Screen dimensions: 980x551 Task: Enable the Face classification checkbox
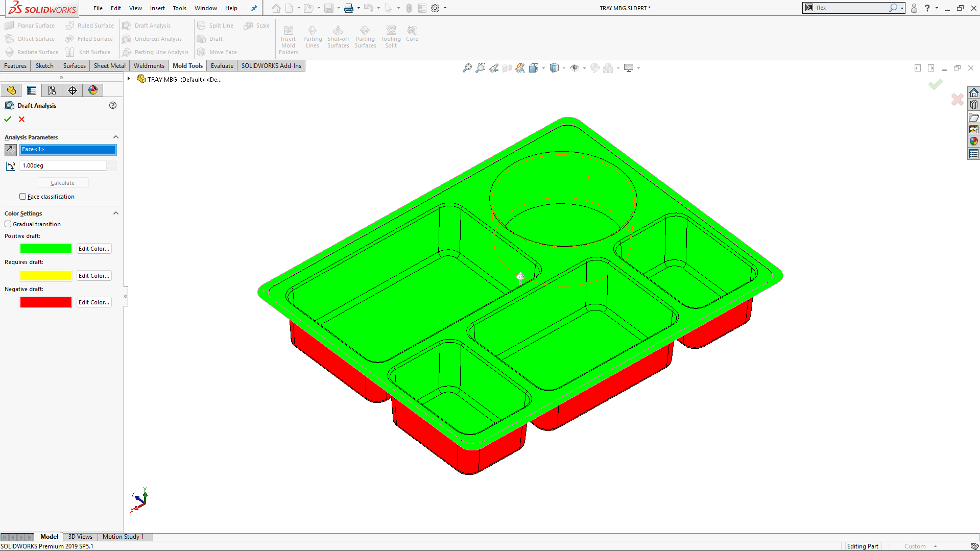coord(22,197)
